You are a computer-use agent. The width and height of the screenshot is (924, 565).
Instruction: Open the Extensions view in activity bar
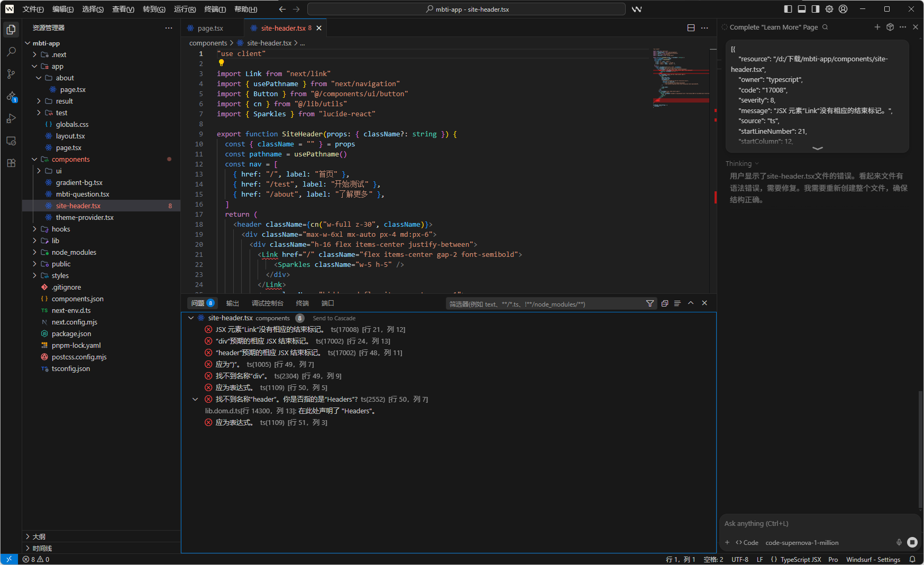click(11, 163)
